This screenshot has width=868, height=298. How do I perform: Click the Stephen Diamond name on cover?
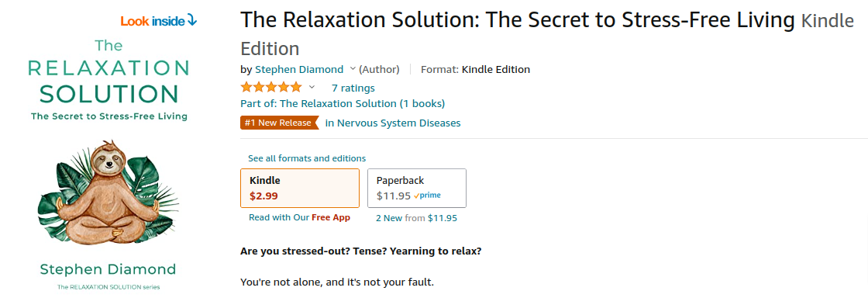coord(108,270)
